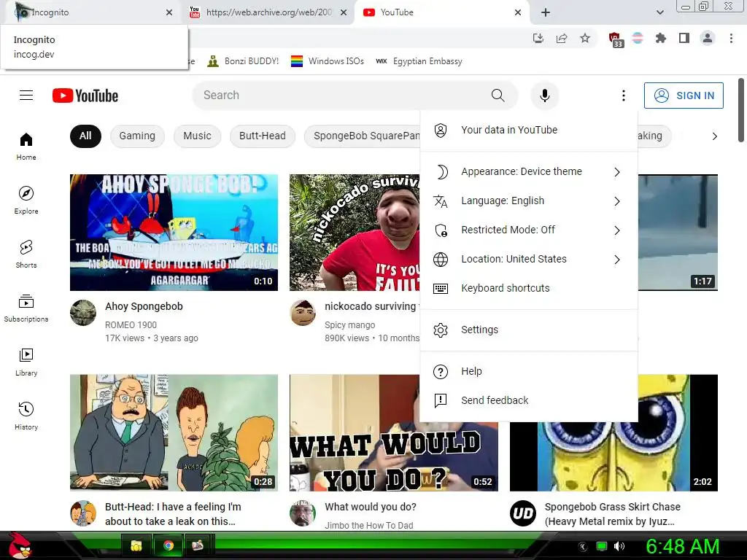This screenshot has height=560, width=747.
Task: Expand Restricted Mode: Off submenu
Action: 529,230
